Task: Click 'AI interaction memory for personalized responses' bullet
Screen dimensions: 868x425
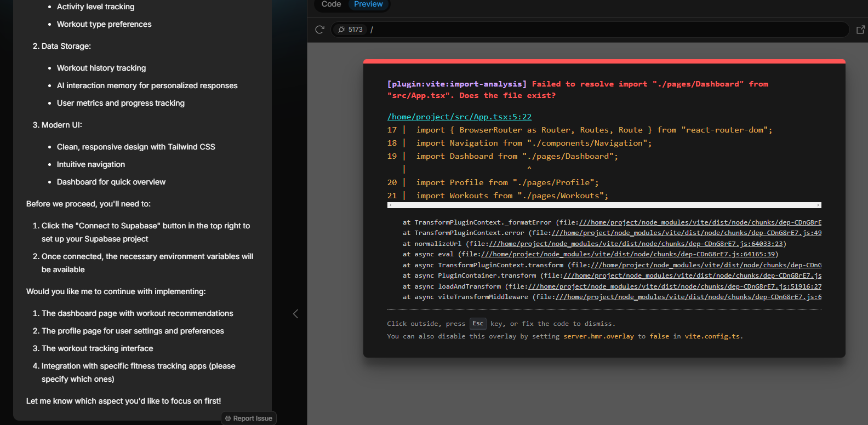Action: click(147, 85)
